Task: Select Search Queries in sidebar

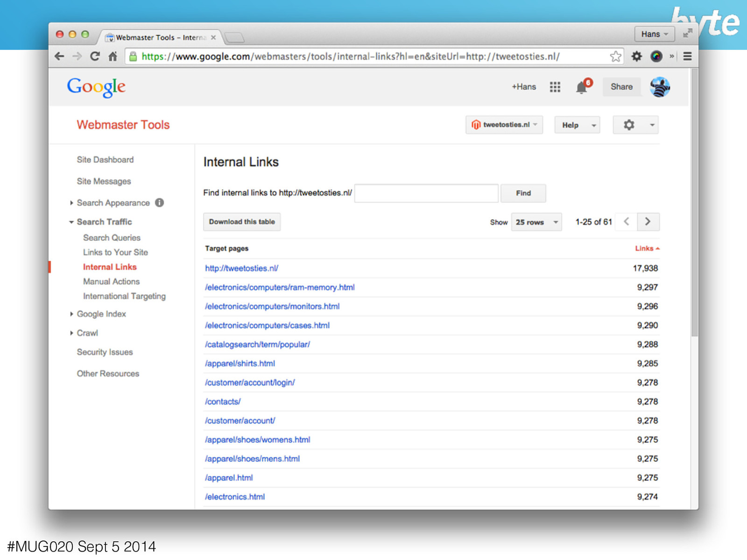Action: click(x=112, y=238)
